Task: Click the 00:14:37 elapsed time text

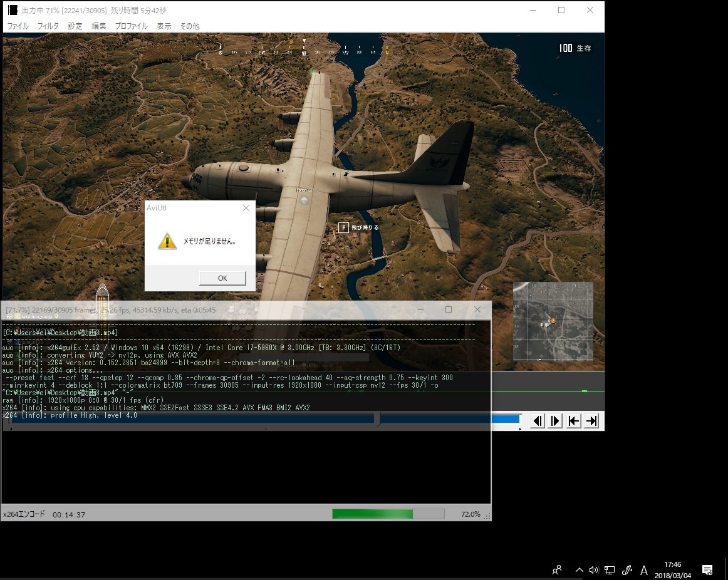Action: pos(69,515)
